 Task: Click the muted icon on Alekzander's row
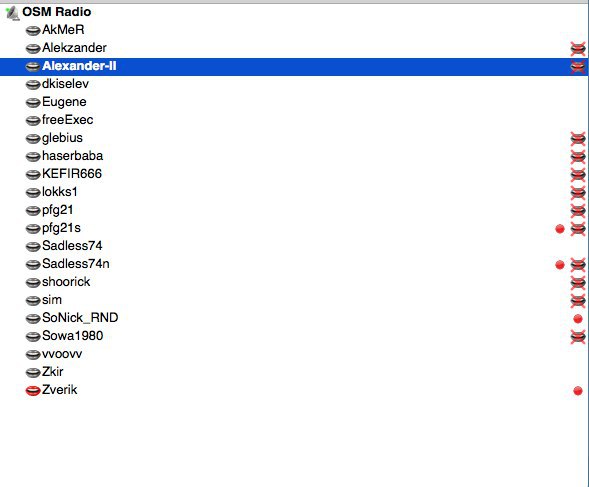(x=578, y=48)
